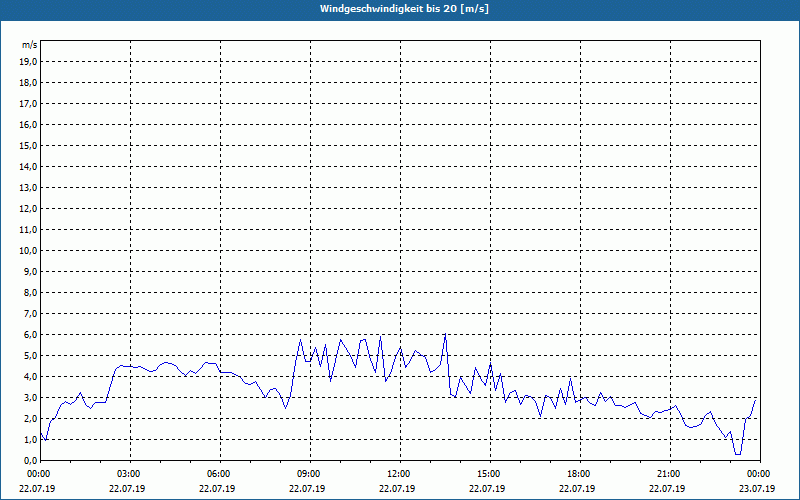Select the 2,0 y-axis value

click(30, 418)
